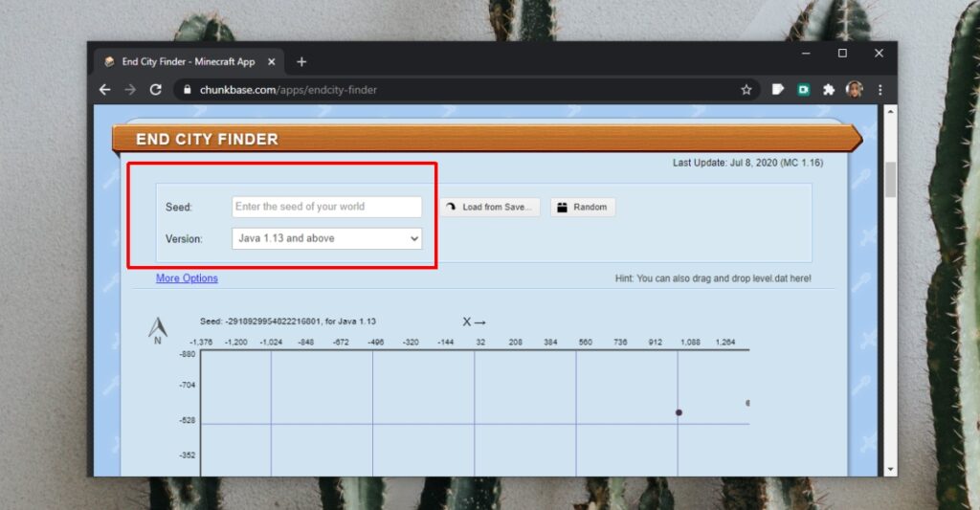View site info via the padlock icon
This screenshot has width=980, height=510.
[x=187, y=90]
